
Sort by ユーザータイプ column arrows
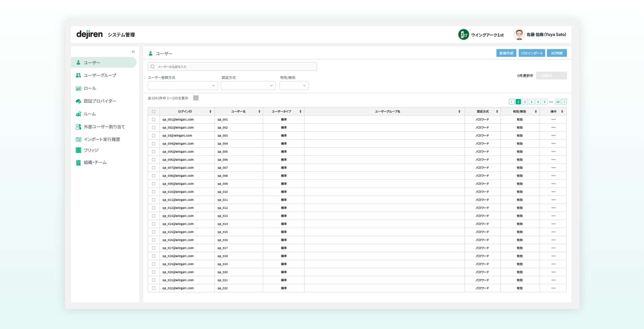click(x=300, y=112)
